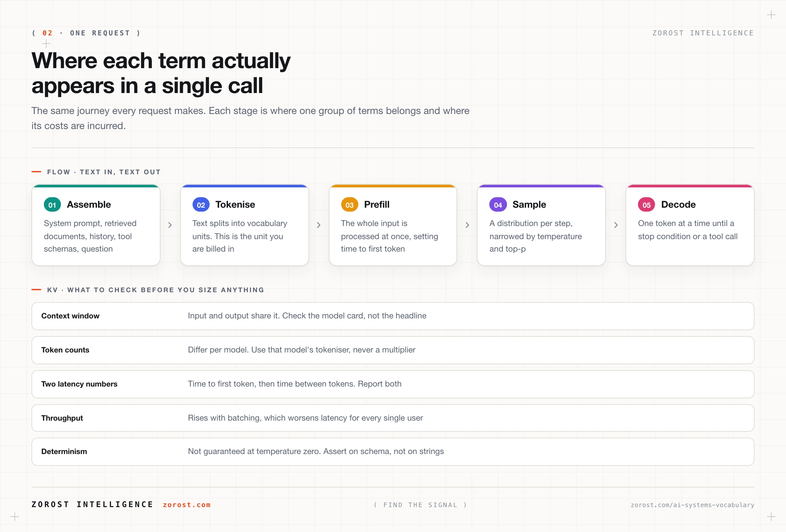The height and width of the screenshot is (532, 786).
Task: Select the Two latency numbers row
Action: tap(393, 384)
